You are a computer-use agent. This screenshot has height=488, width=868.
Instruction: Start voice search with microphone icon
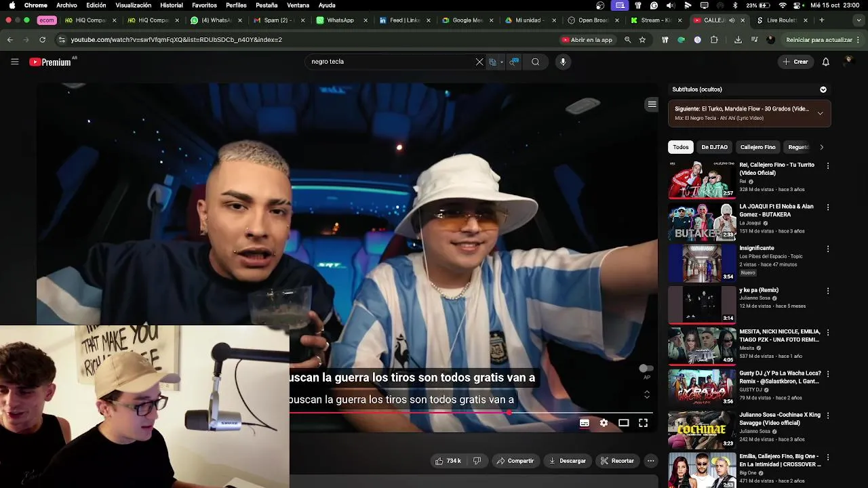[563, 62]
